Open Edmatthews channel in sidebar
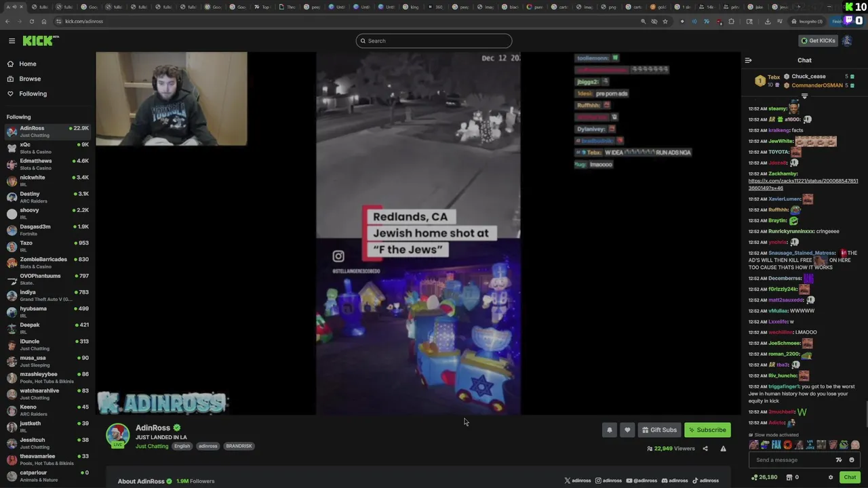Image resolution: width=868 pixels, height=488 pixels. click(47, 164)
